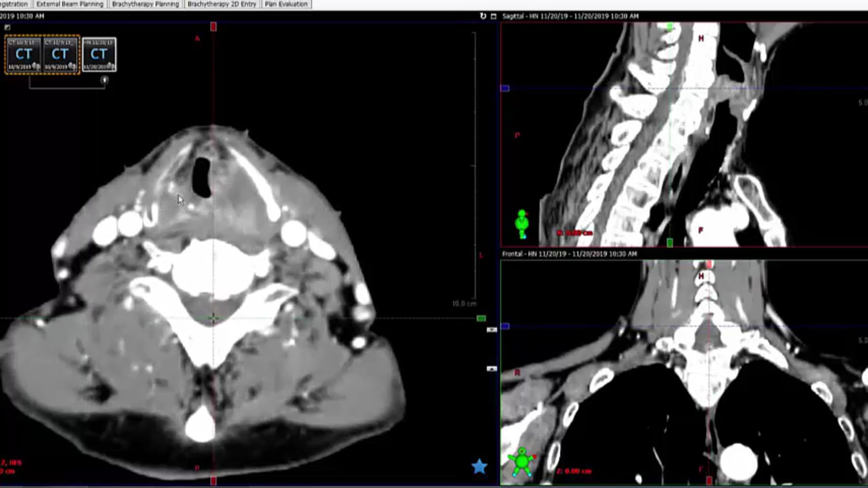Click the registration link node icon below the CT thumbnails
This screenshot has height=488, width=868.
point(105,80)
